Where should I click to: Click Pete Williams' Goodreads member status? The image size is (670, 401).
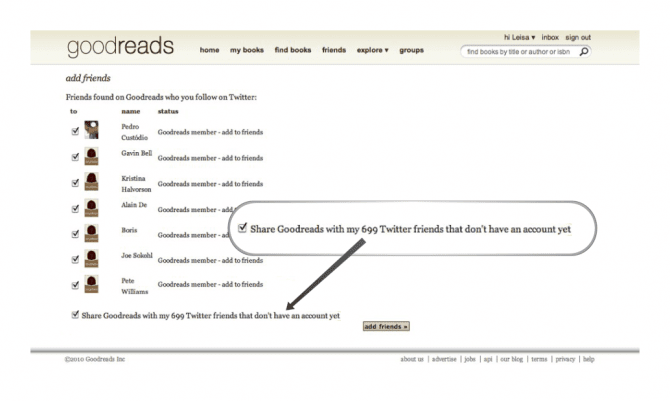(210, 284)
